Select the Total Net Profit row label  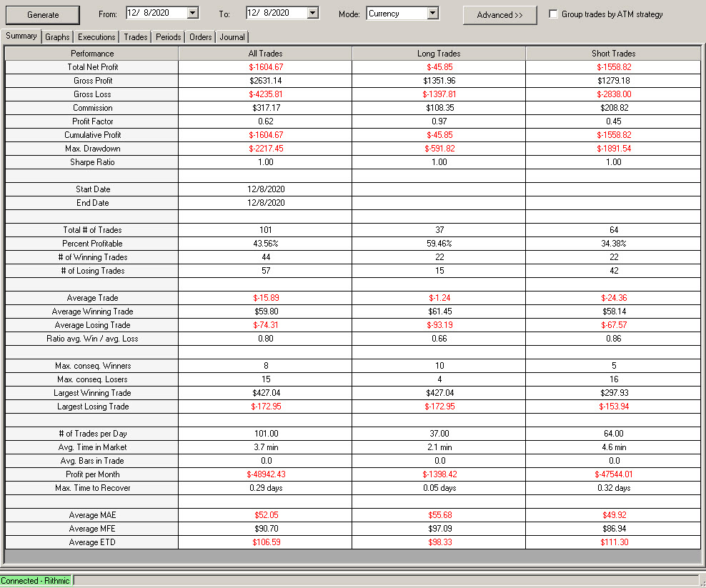[x=92, y=67]
